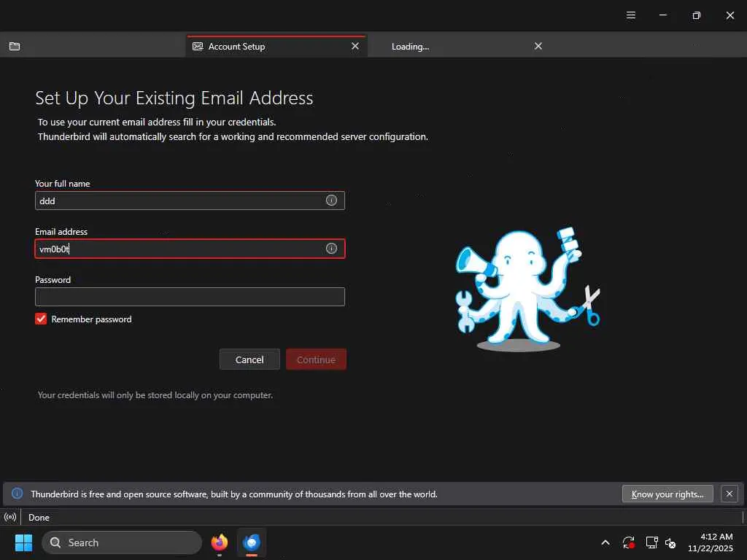This screenshot has width=747, height=560.
Task: Dismiss the open source notification bar
Action: (x=729, y=494)
